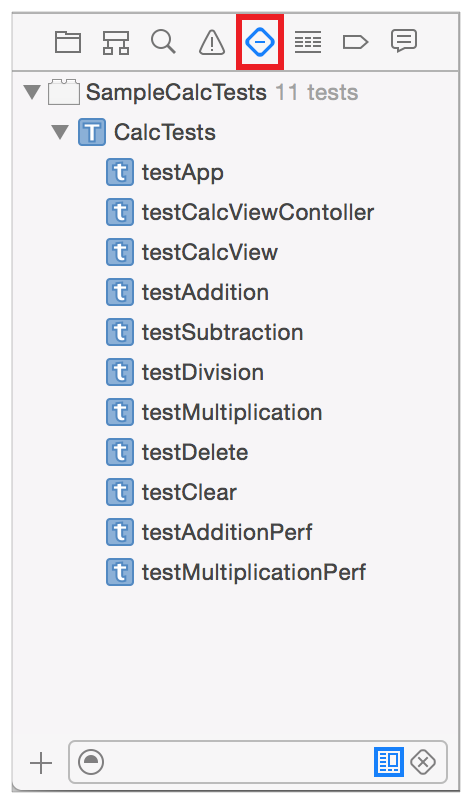Open the Project navigator folder icon

68,42
